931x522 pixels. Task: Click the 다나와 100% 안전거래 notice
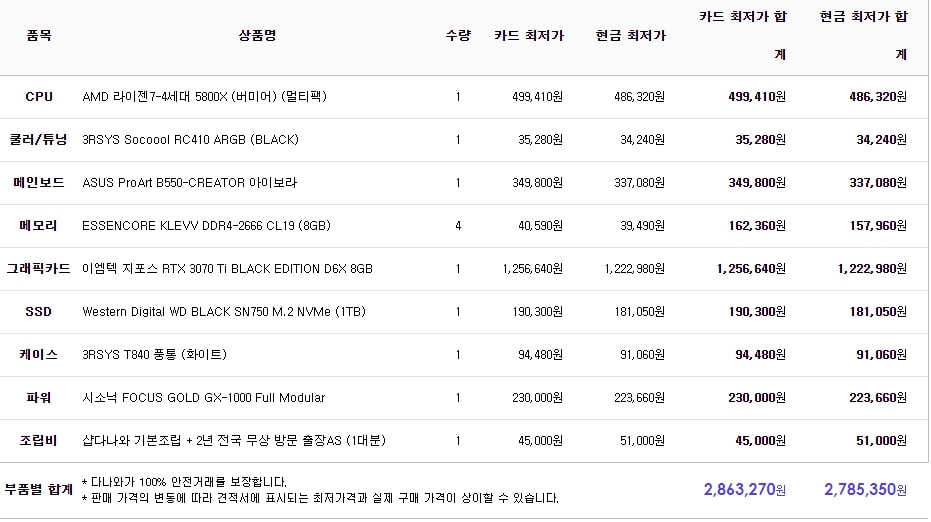(185, 482)
